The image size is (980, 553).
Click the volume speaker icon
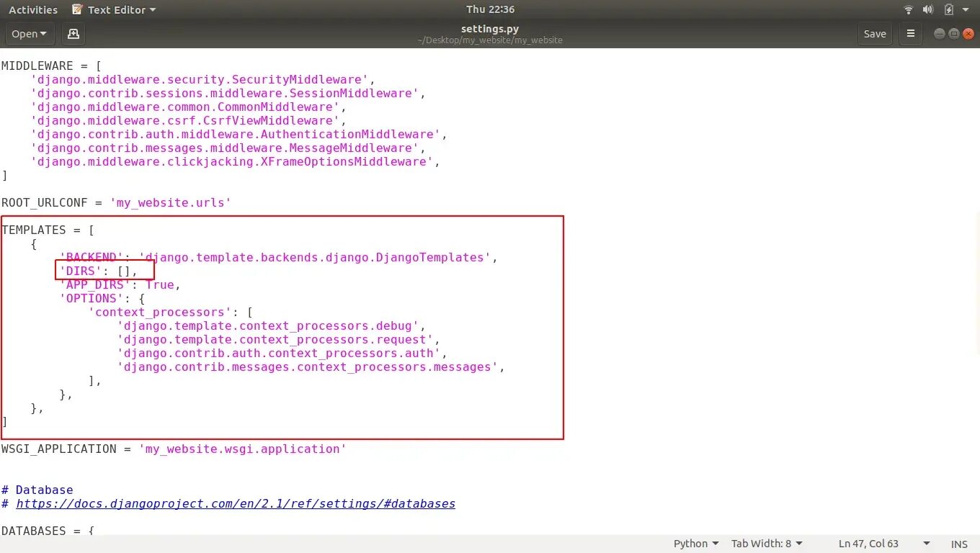tap(928, 9)
